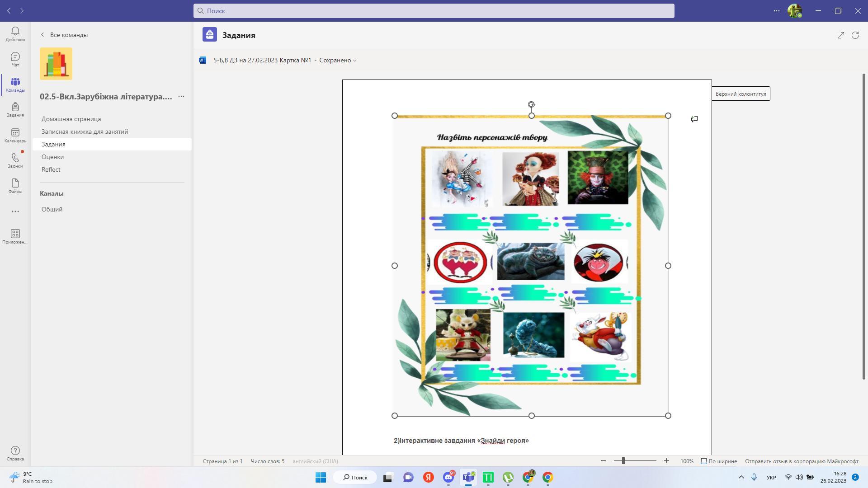Screen dimensions: 868x488
Task: Expand the Сохранено document status dropdown
Action: point(338,60)
